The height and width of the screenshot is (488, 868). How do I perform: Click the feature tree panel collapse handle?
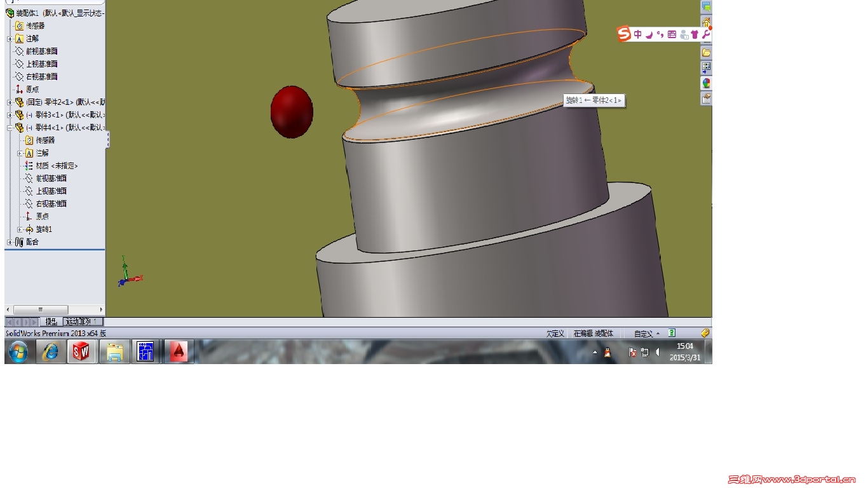[107, 140]
